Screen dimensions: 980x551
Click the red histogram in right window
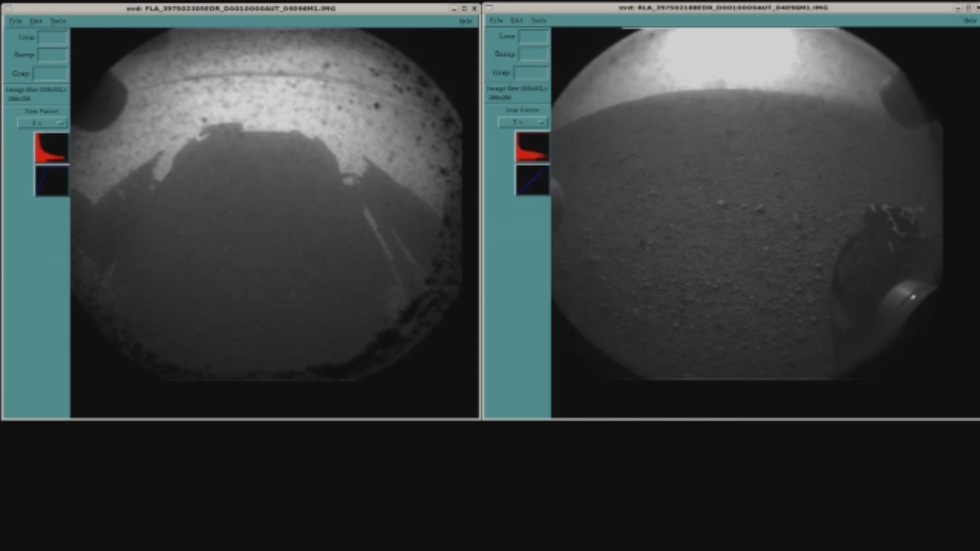pos(532,147)
